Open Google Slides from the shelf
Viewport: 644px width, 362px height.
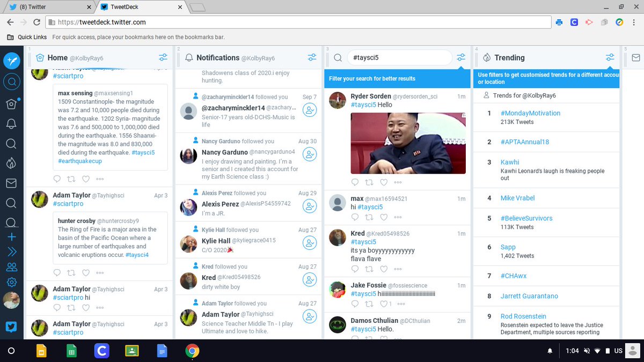[x=41, y=351]
